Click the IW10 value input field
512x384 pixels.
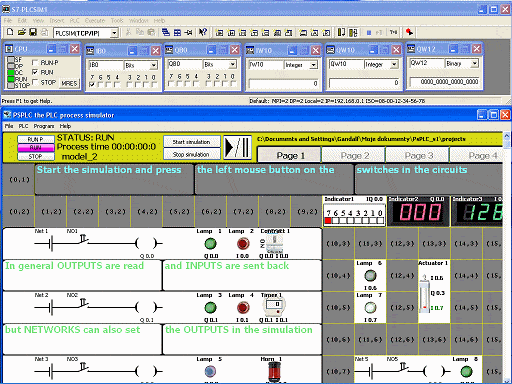(x=284, y=84)
